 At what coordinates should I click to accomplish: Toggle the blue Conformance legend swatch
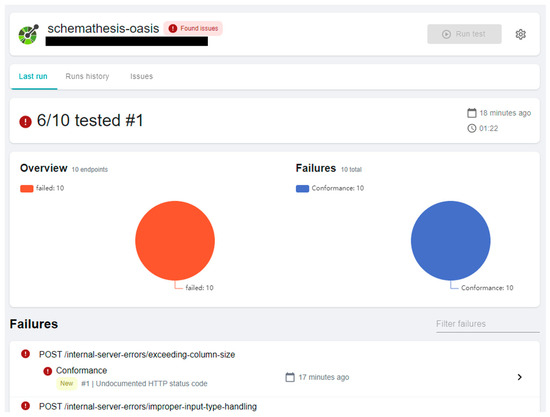tap(302, 188)
